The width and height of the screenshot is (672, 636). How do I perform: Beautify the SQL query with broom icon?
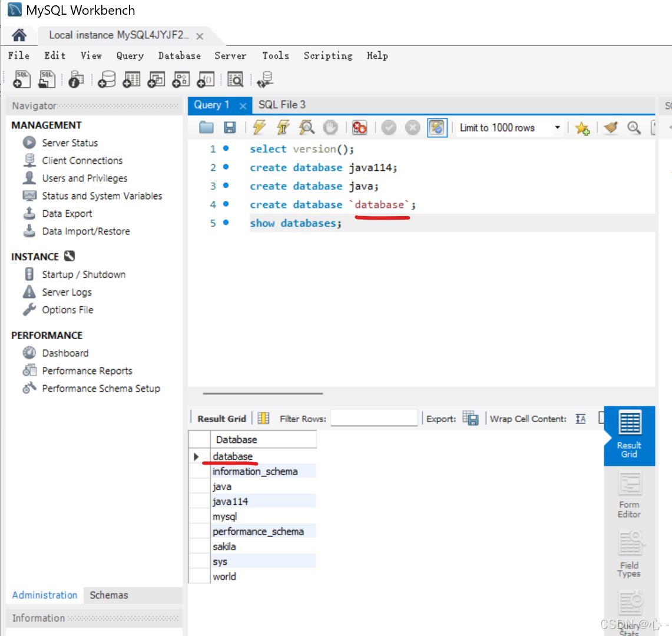tap(611, 127)
